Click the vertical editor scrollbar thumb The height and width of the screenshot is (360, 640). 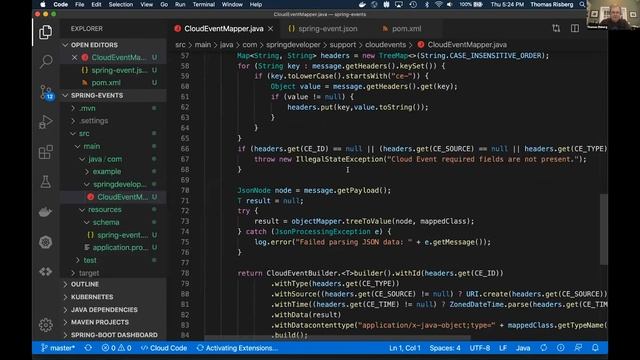(x=604, y=229)
